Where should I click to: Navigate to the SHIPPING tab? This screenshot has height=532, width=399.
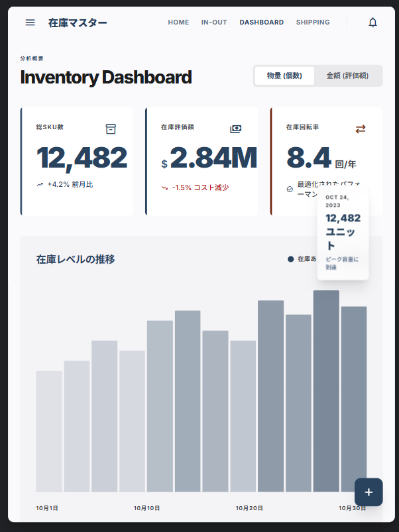[313, 23]
